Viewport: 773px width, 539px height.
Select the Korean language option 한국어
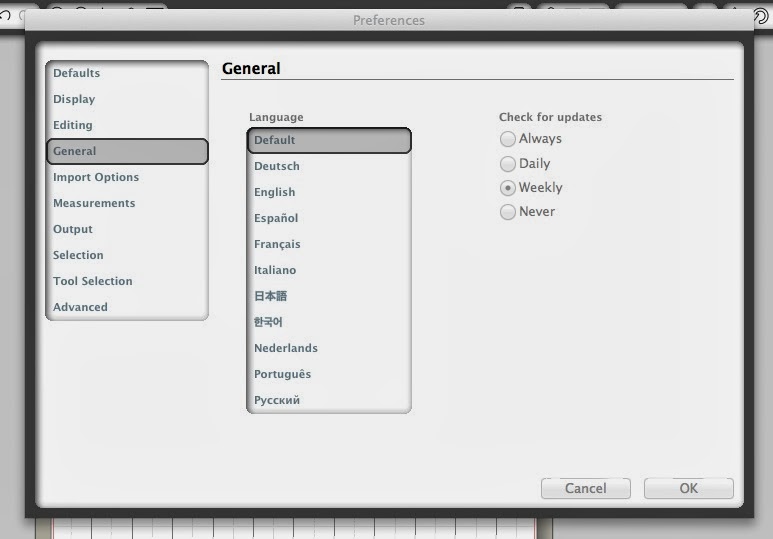[329, 322]
